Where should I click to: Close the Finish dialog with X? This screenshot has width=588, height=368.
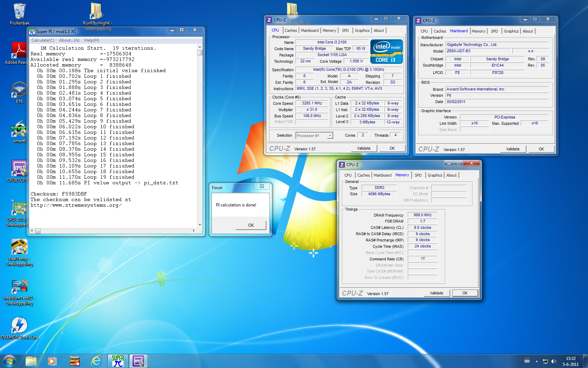pos(262,186)
